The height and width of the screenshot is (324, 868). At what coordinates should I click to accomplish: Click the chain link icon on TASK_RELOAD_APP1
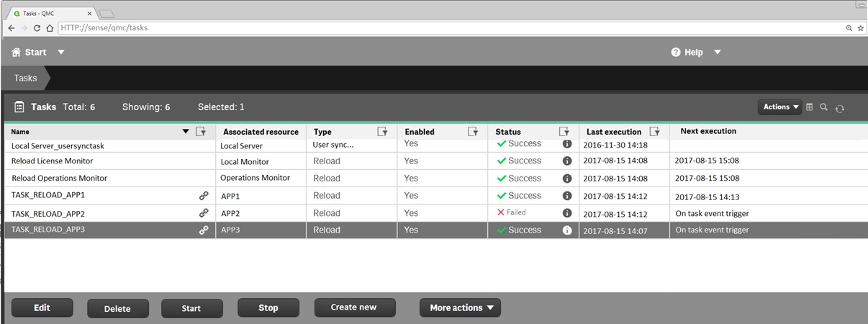pyautogui.click(x=204, y=196)
